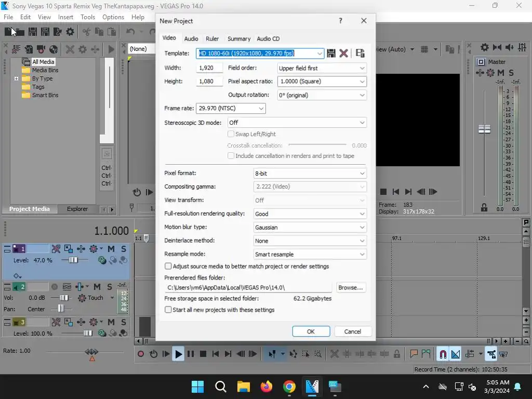The width and height of the screenshot is (532, 399).
Task: Click the Loop Playback icon in transport bar
Action: click(x=153, y=354)
